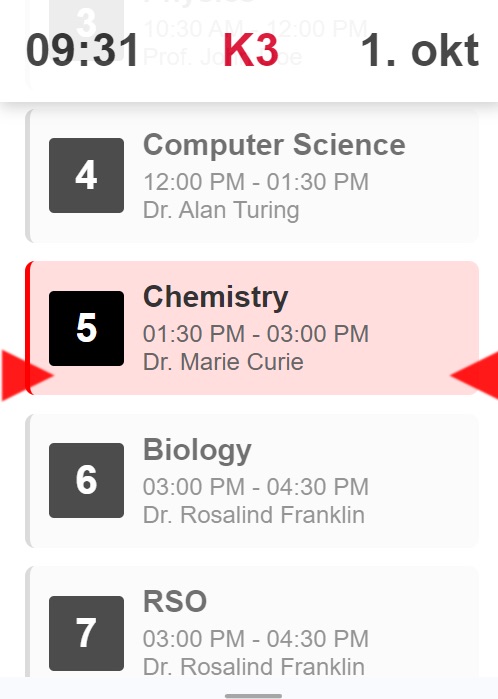498x699 pixels.
Task: Click the number 6 period badge
Action: point(86,480)
